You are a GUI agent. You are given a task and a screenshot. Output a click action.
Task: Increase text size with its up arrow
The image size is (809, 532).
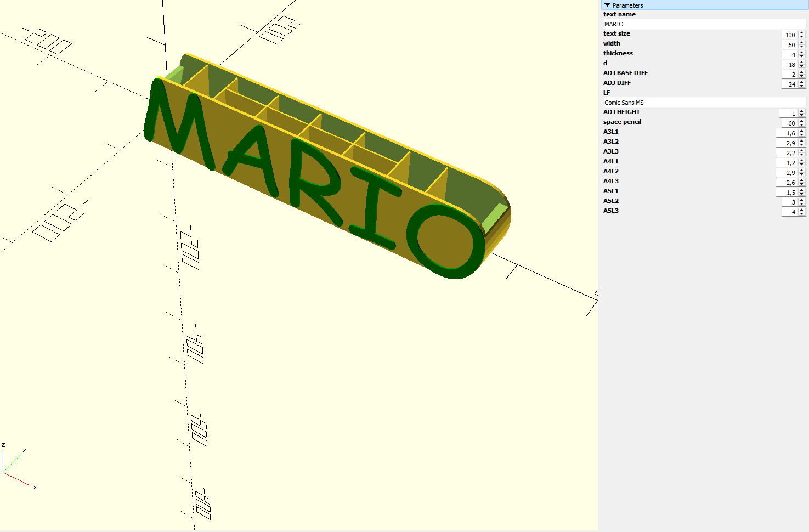[802, 33]
